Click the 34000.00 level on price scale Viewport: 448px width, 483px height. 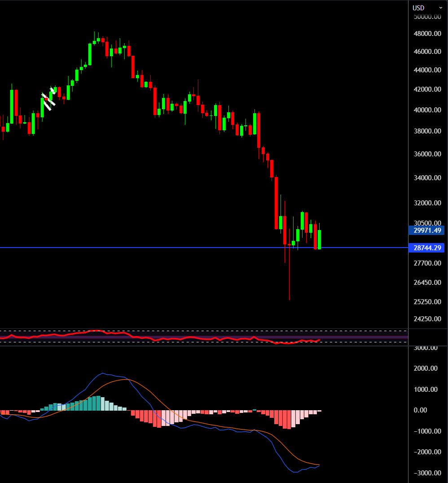[x=426, y=177]
